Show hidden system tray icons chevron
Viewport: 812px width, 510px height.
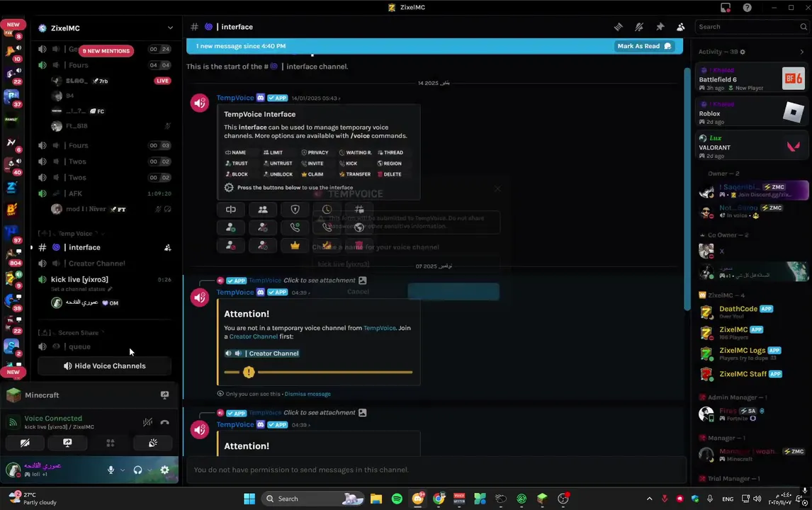[x=649, y=499]
